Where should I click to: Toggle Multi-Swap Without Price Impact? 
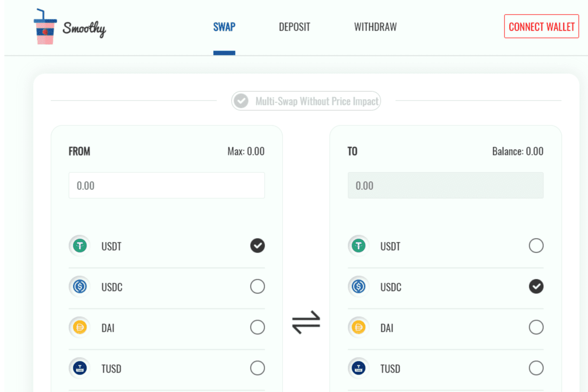(x=240, y=101)
